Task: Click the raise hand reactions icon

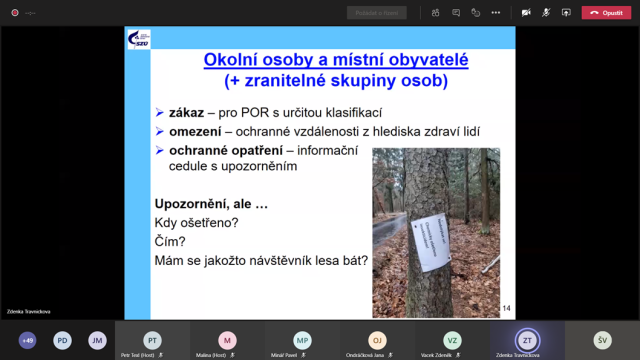Action: [x=476, y=13]
